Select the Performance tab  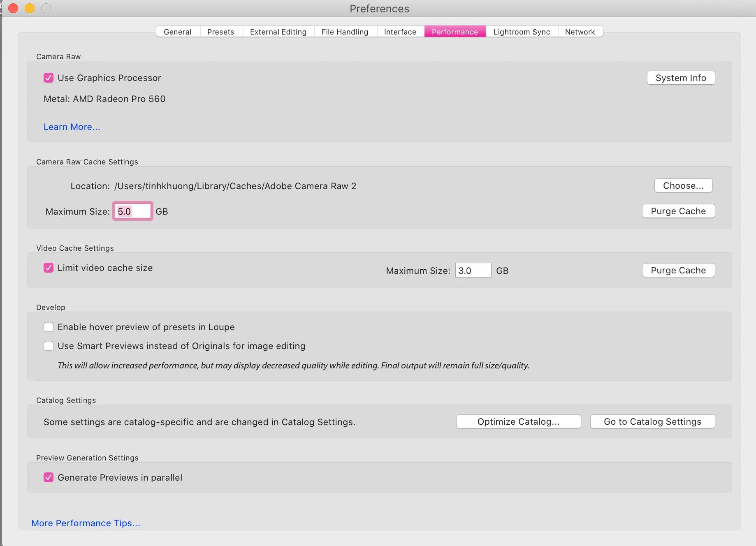455,32
